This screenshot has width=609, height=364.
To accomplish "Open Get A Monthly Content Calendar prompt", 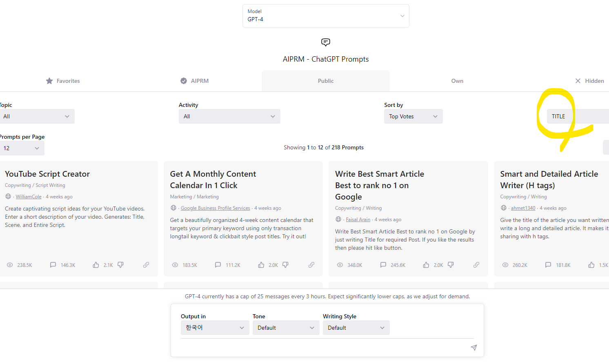I will tap(213, 180).
